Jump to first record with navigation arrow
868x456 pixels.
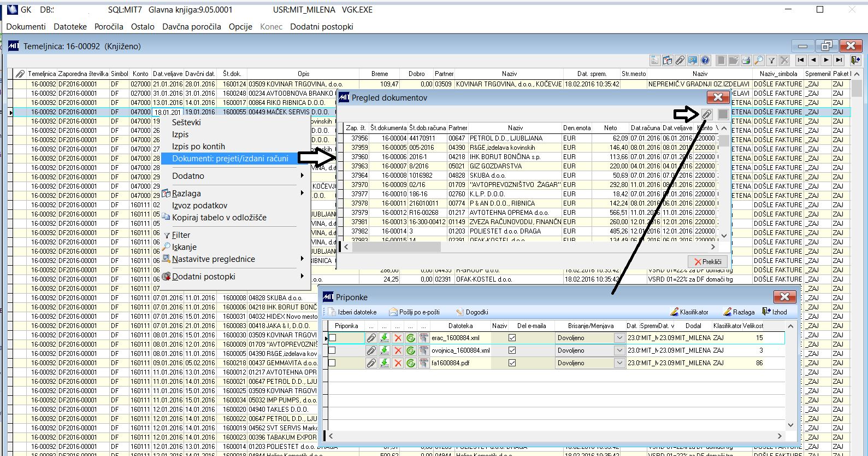[801, 60]
